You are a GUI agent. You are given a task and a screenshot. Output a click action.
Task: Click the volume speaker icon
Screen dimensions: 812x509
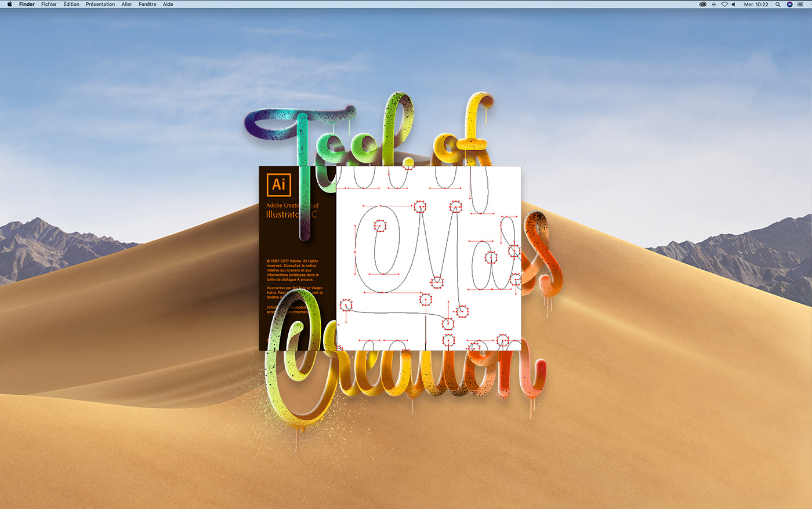coord(734,4)
